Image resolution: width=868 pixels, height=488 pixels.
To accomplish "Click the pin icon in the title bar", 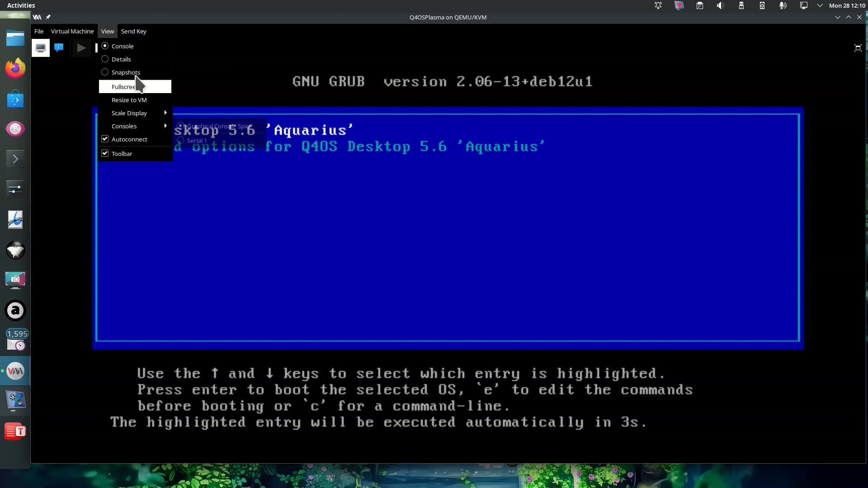I will tap(48, 17).
